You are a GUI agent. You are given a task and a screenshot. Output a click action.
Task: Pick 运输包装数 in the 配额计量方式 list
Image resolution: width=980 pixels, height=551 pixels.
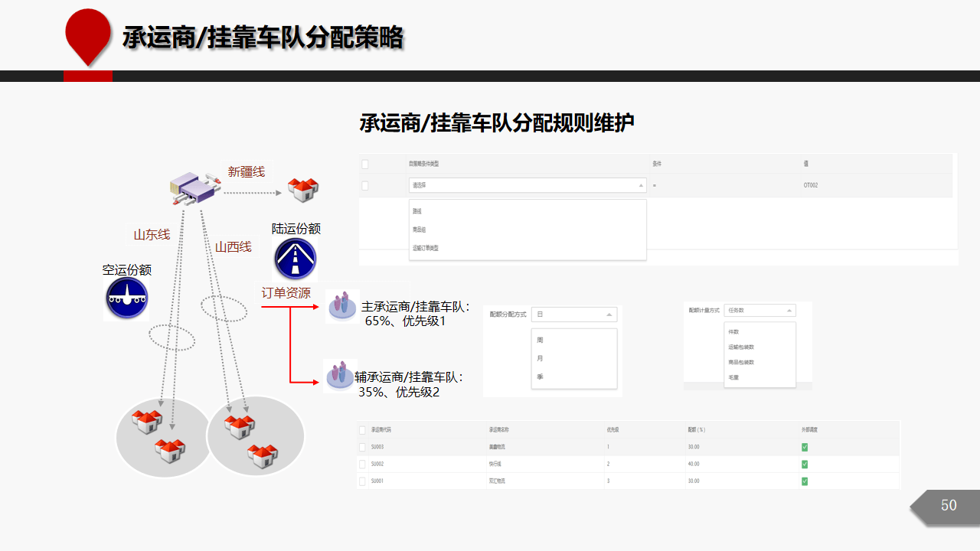pyautogui.click(x=760, y=347)
